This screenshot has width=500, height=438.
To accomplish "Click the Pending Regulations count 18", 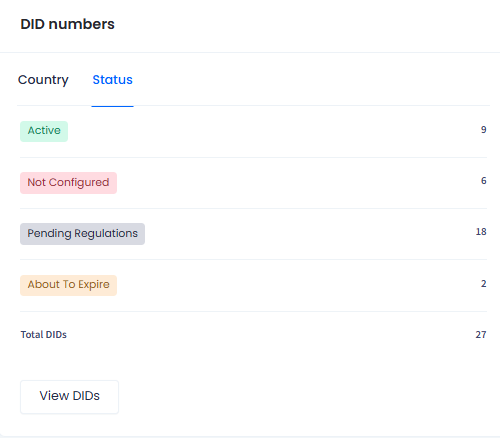I will pos(481,232).
